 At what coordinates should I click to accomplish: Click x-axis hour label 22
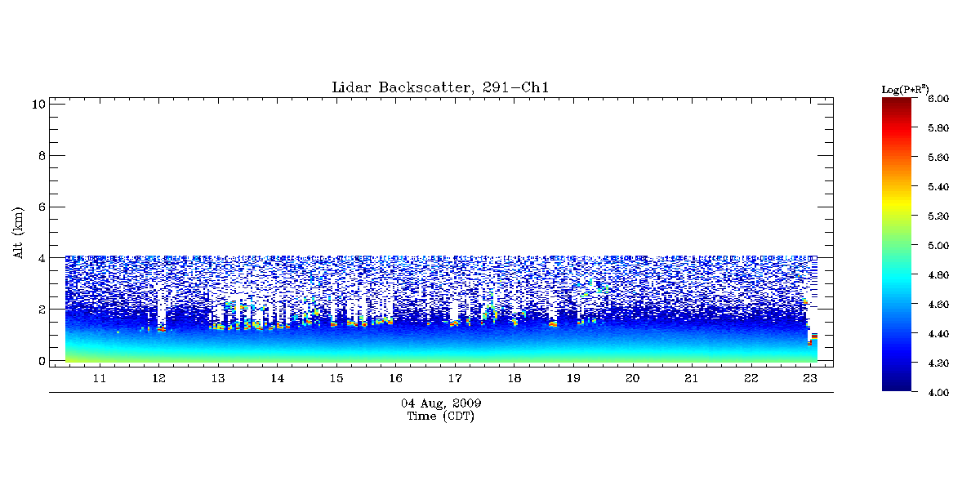point(751,379)
